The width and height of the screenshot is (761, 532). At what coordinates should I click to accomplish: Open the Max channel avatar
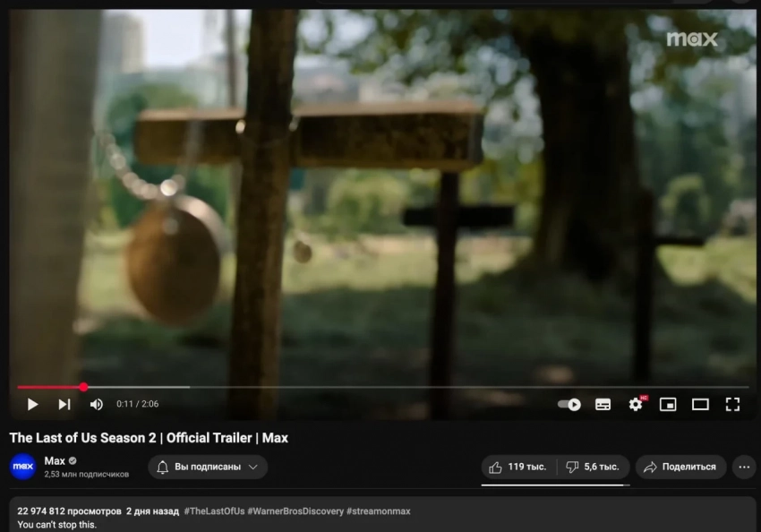click(22, 467)
